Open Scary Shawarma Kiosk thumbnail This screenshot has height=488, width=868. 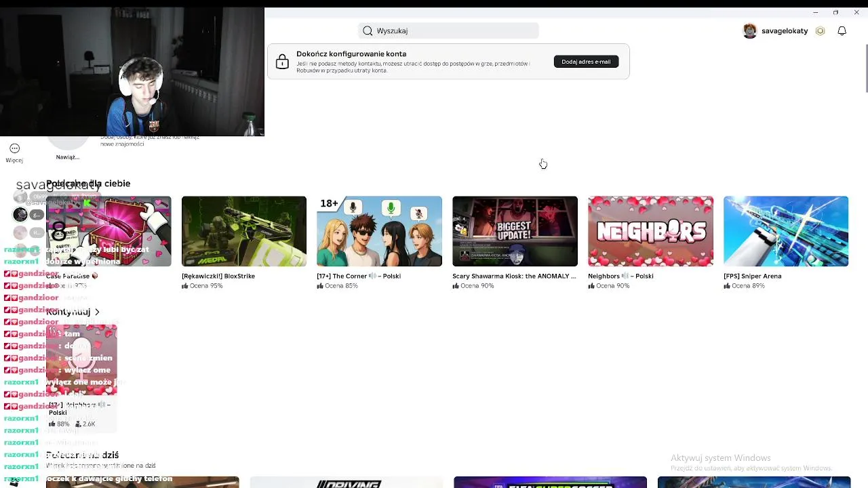point(515,231)
